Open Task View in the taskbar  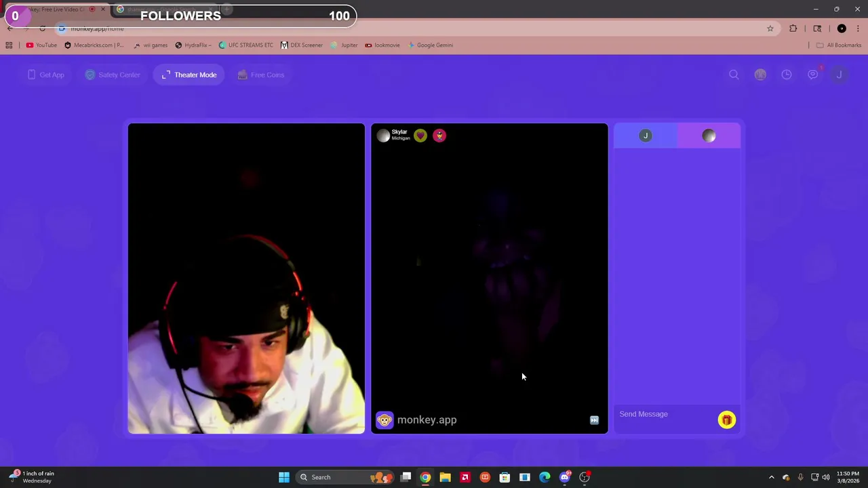pos(406,477)
